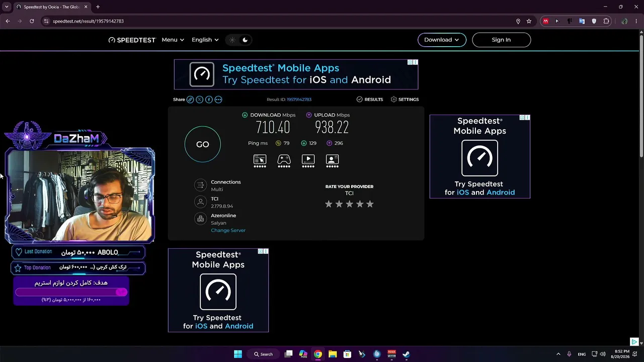Click the Change Server link

point(228,230)
